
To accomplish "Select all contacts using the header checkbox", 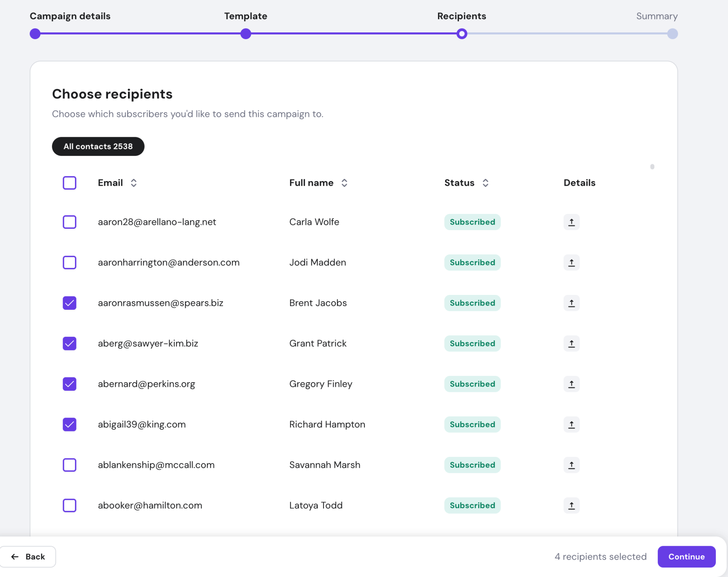I will pos(69,183).
